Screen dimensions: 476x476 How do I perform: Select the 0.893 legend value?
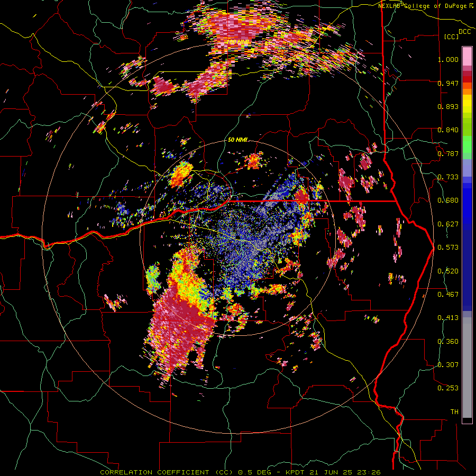coord(448,106)
